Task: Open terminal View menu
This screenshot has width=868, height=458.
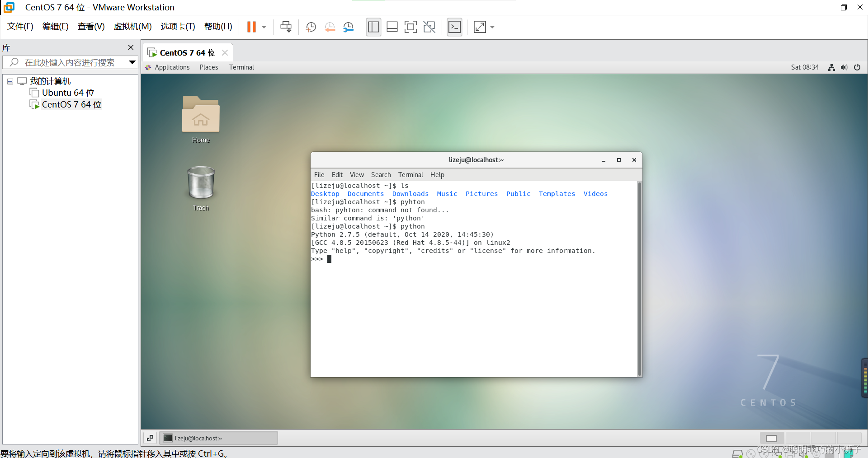Action: (357, 175)
